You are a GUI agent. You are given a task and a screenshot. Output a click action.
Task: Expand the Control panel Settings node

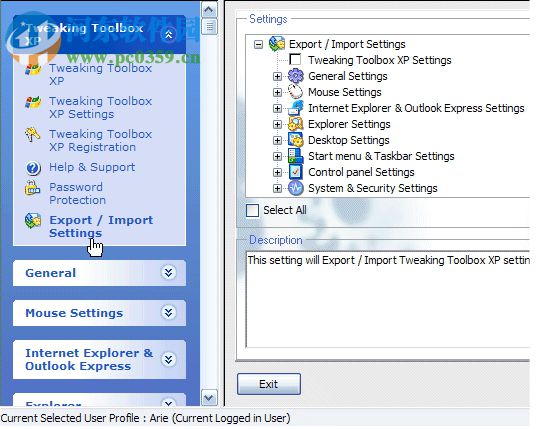[277, 173]
